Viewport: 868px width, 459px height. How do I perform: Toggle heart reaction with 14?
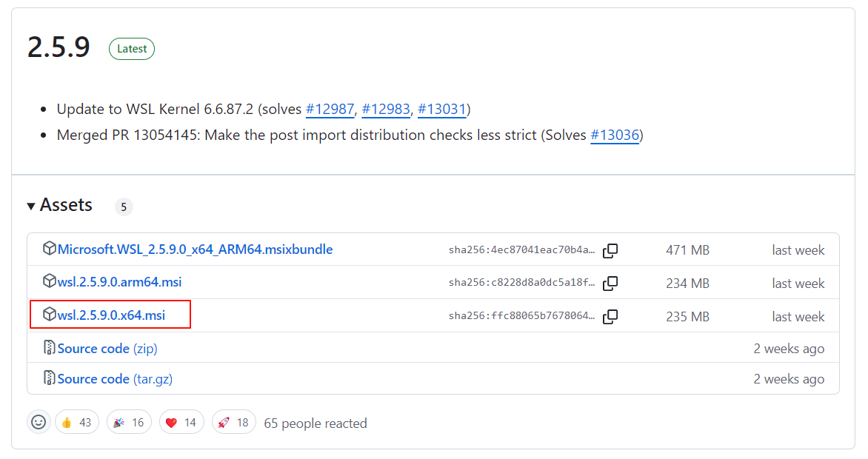coord(181,423)
